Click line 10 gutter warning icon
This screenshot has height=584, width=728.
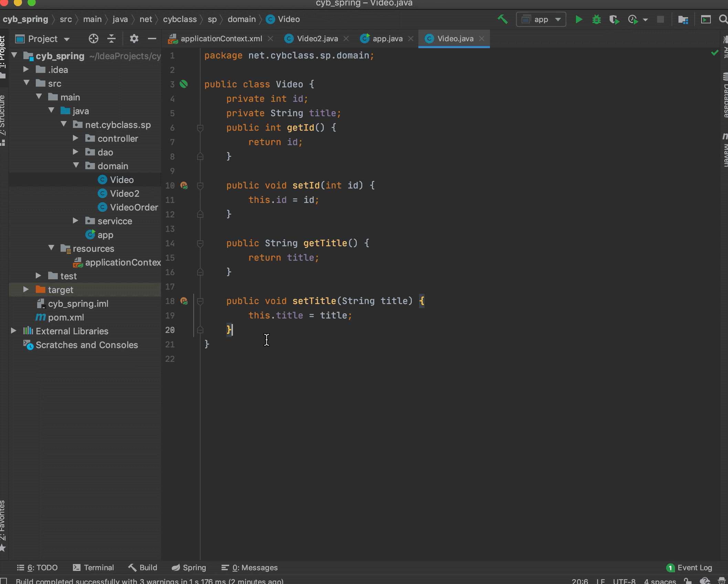tap(185, 185)
